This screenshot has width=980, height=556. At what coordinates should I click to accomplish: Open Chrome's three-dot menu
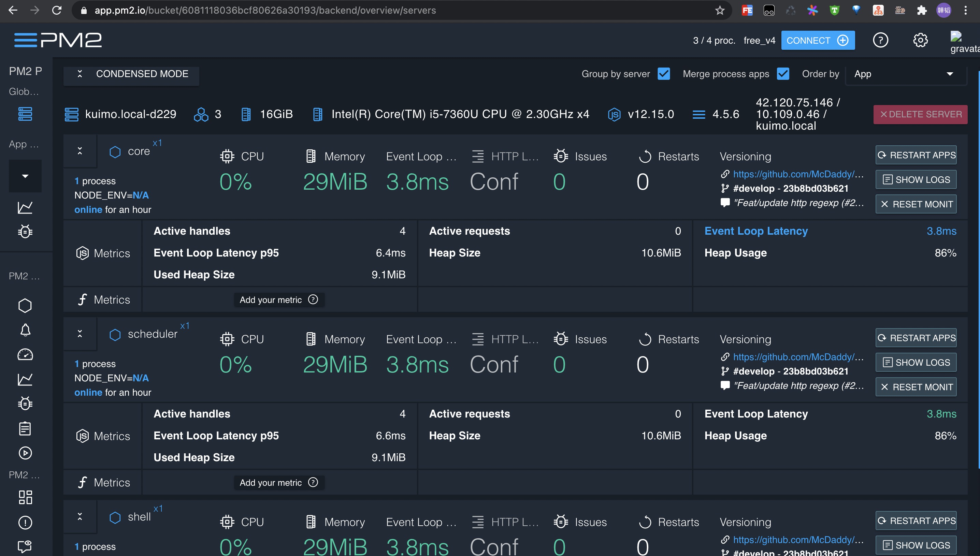tap(965, 10)
